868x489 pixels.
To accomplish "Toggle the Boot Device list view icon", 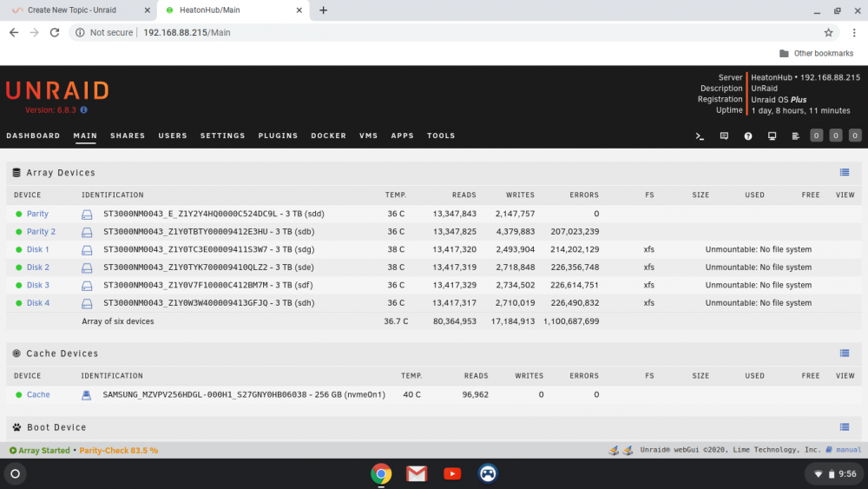I will tap(845, 427).
